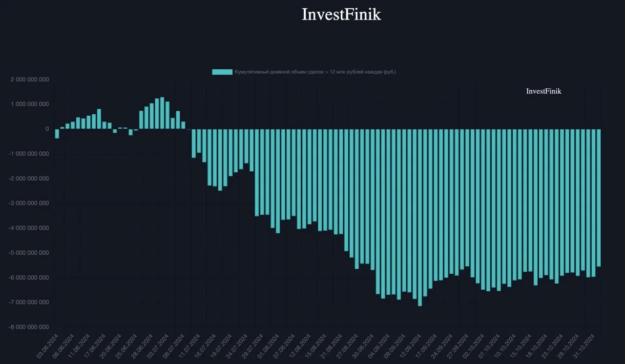The width and height of the screenshot is (625, 364).
Task: Toggle the Кумулятивный дневной объем legend label
Action: tap(315, 72)
